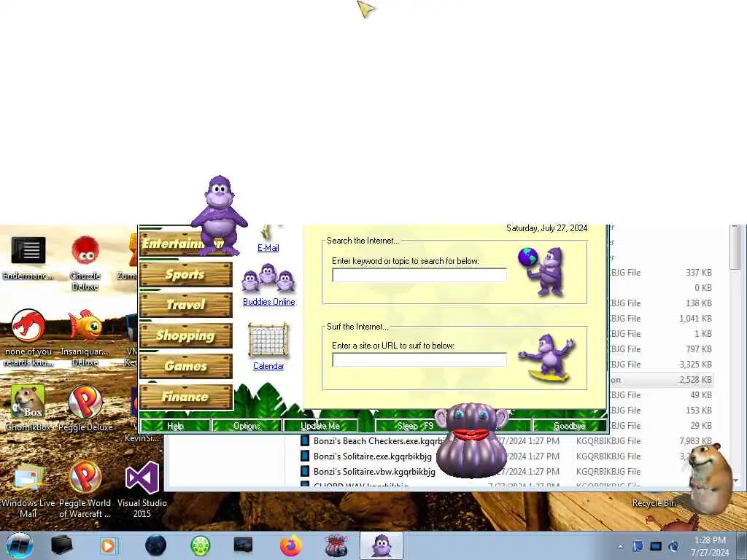Open Peggle Deluxe from the desktop
The width and height of the screenshot is (747, 560).
point(85,408)
